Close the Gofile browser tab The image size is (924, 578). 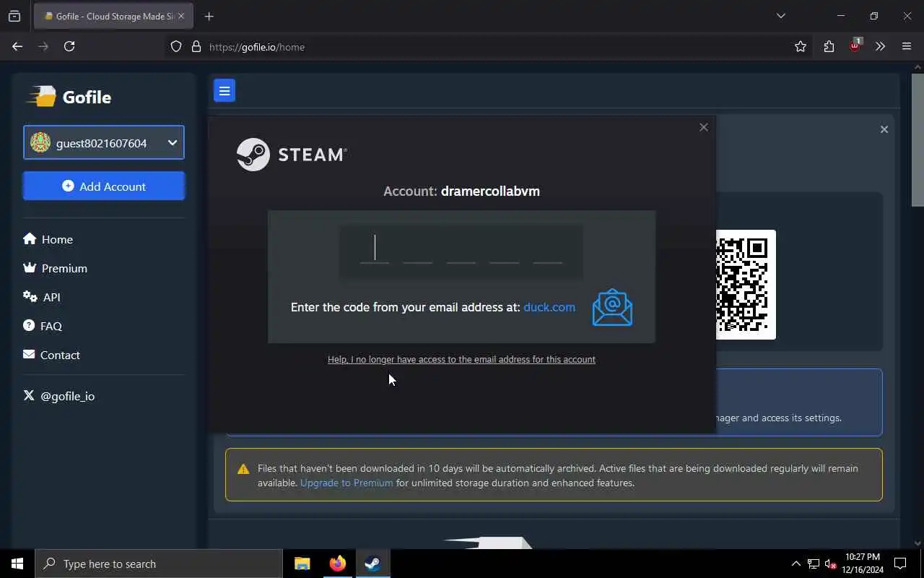(181, 16)
